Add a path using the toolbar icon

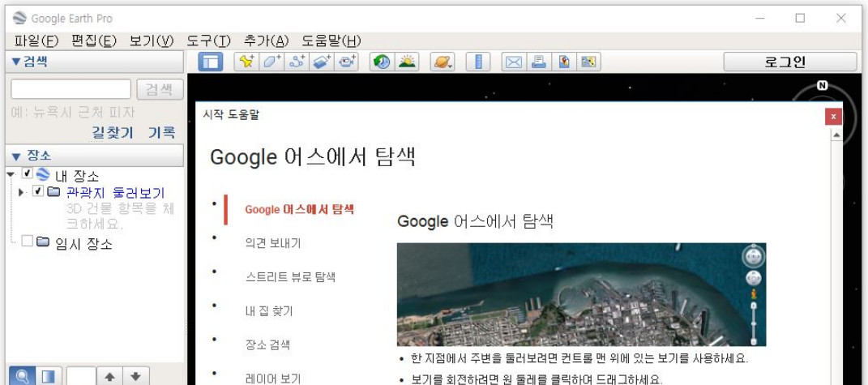click(297, 62)
